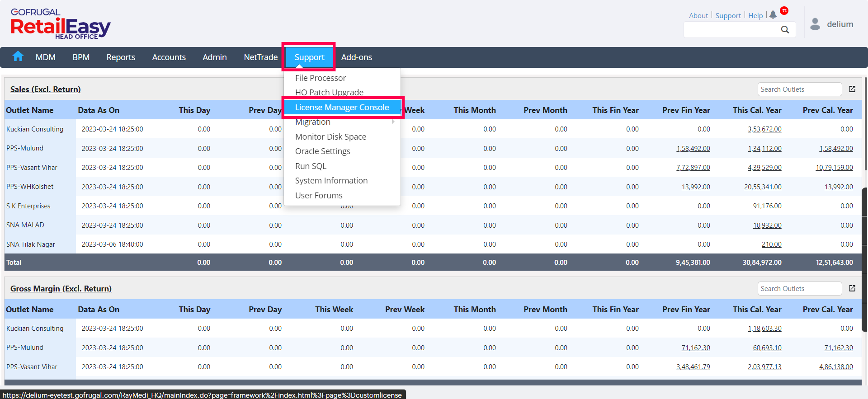
Task: Open User Forums
Action: [x=319, y=195]
